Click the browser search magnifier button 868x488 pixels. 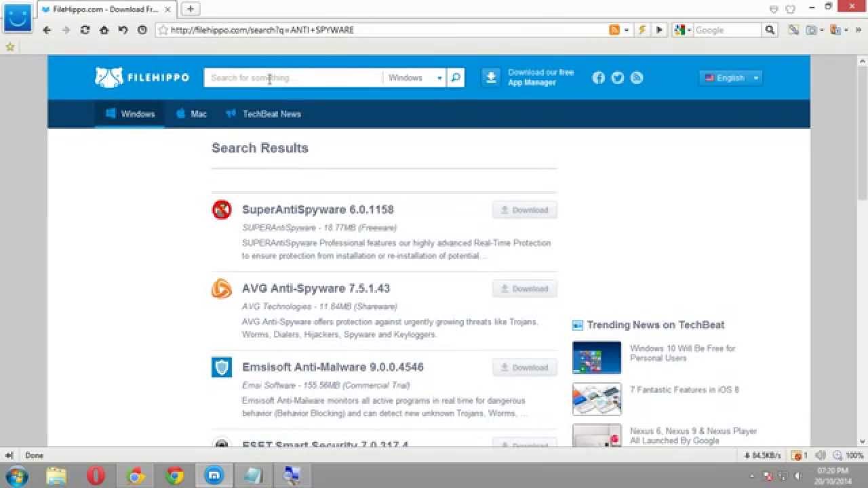770,30
